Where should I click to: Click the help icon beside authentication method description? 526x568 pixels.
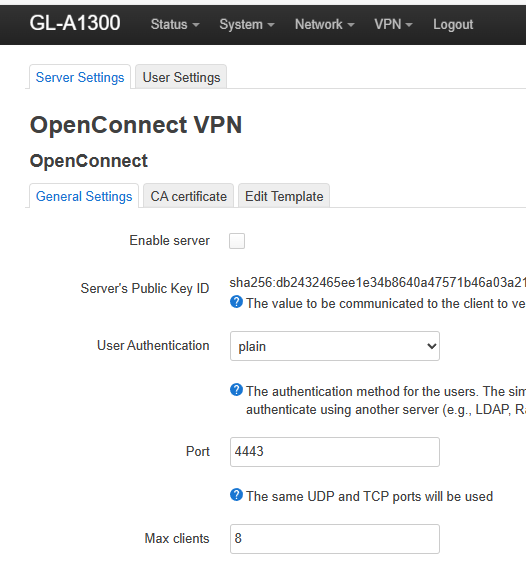click(x=236, y=390)
